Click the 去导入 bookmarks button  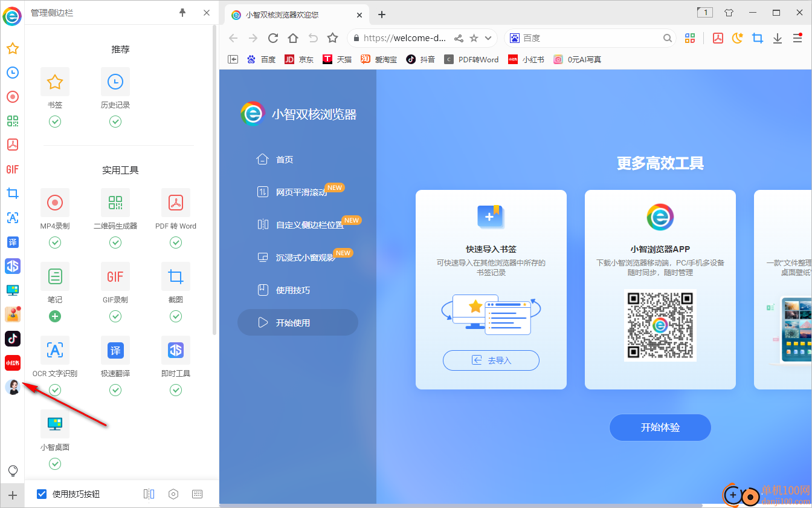click(x=491, y=360)
